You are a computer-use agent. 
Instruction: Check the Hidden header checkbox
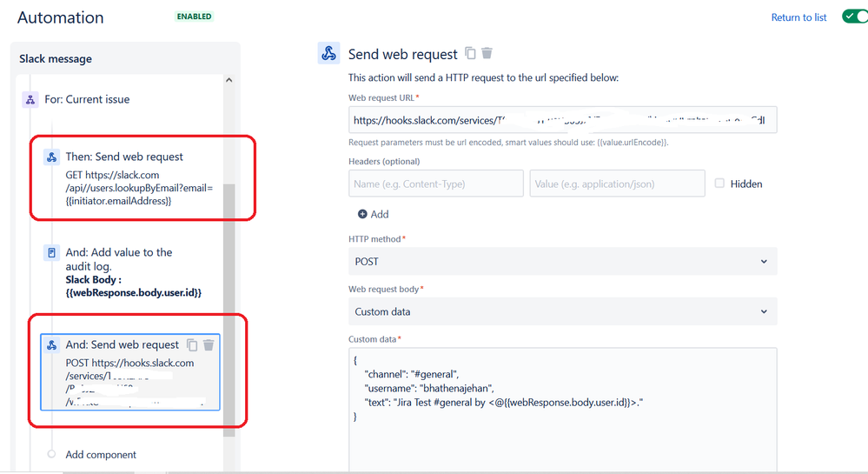point(719,183)
